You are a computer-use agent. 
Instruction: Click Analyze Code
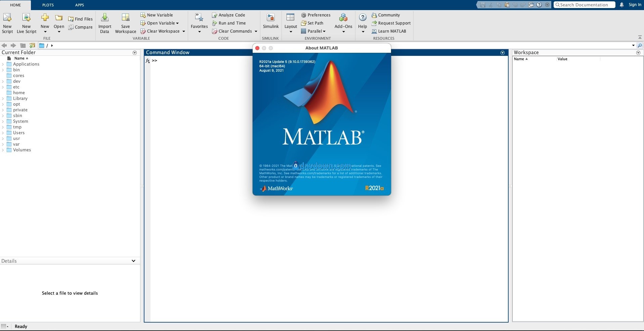point(228,15)
